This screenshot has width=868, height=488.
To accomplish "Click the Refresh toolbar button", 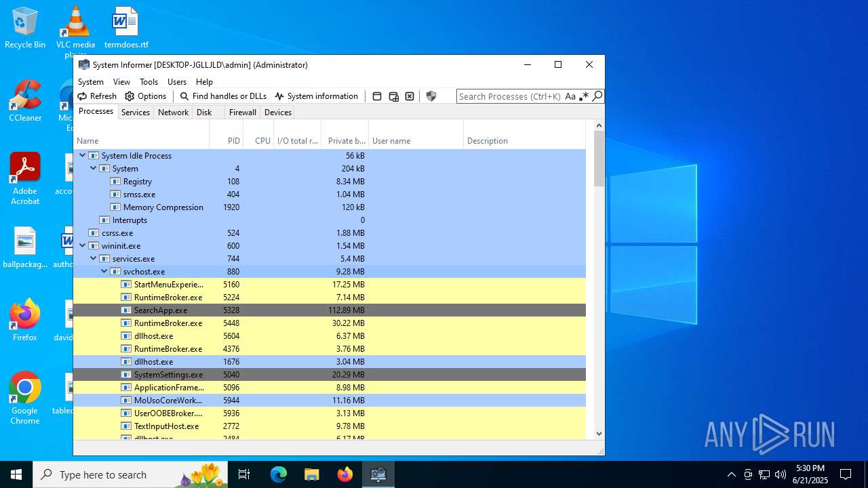I will coord(97,96).
